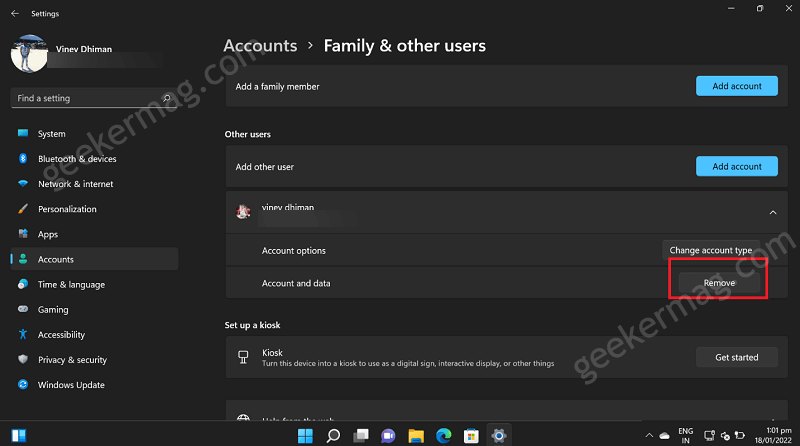
Task: Click Get started for Kiosk
Action: coord(737,357)
